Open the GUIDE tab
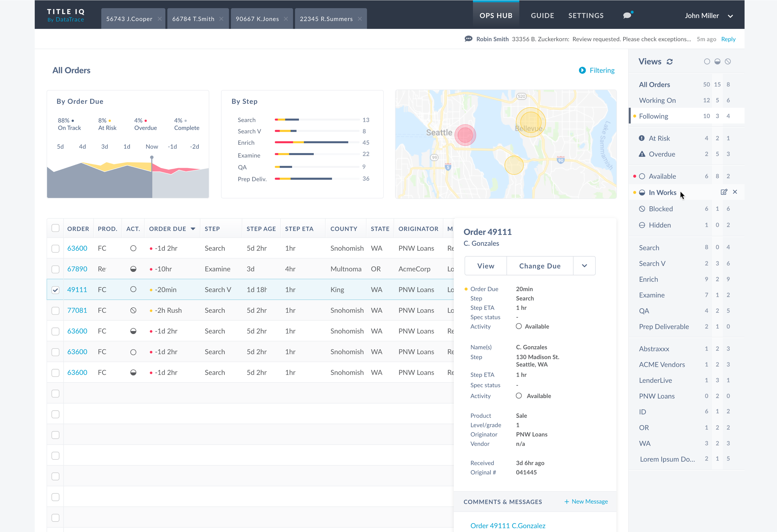 pyautogui.click(x=542, y=15)
